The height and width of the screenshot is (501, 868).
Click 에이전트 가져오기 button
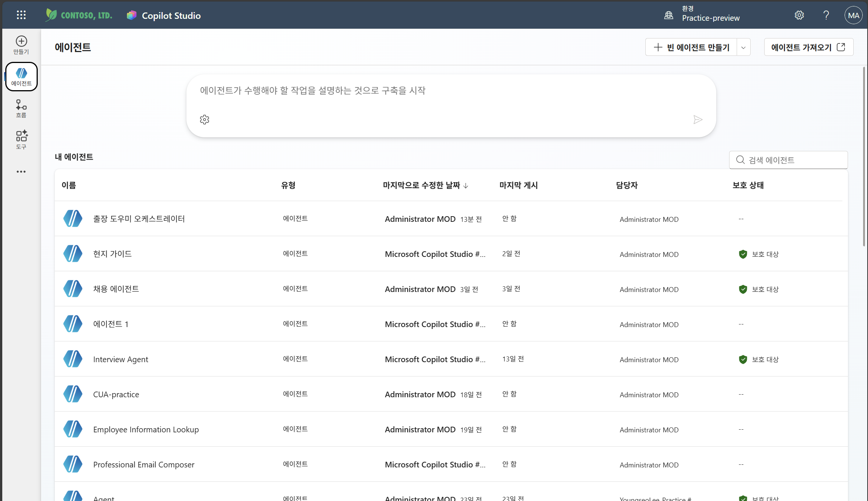(x=808, y=47)
